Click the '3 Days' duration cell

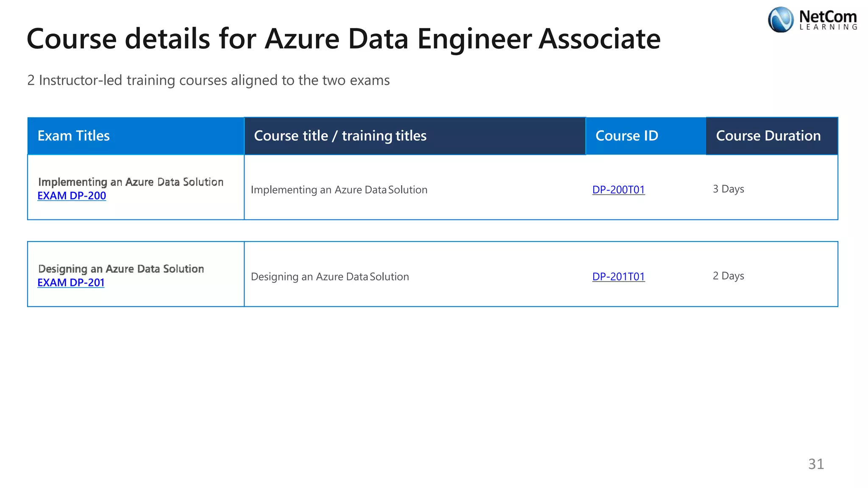728,189
